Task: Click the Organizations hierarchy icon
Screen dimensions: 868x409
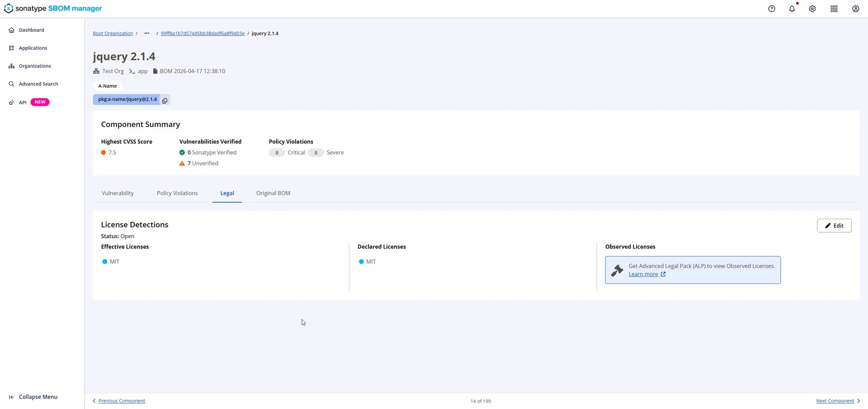Action: [x=12, y=66]
